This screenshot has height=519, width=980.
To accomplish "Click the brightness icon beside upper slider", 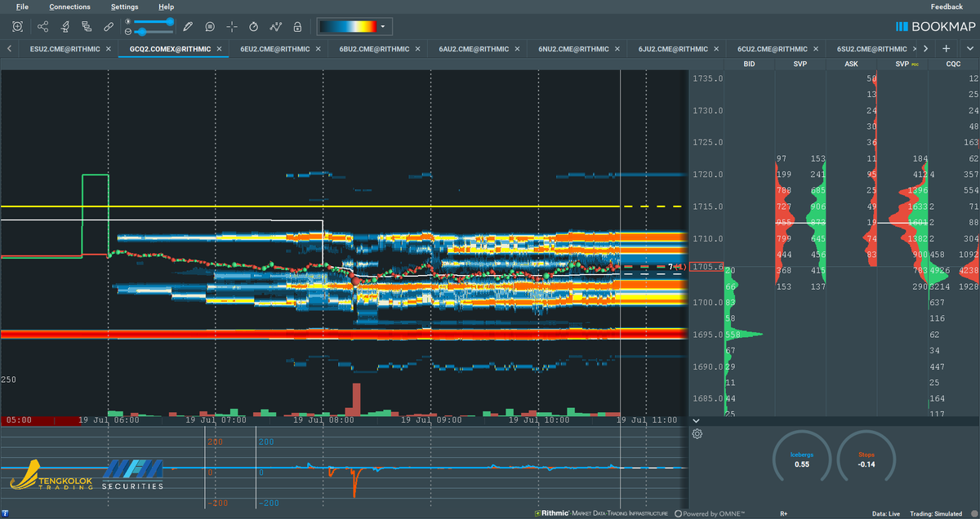I will [128, 22].
